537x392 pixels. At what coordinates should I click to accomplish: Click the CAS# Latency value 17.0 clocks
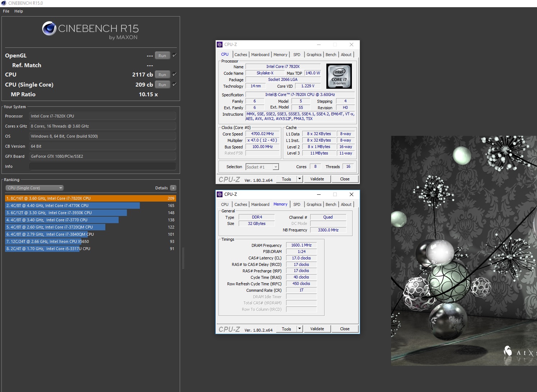coord(301,258)
